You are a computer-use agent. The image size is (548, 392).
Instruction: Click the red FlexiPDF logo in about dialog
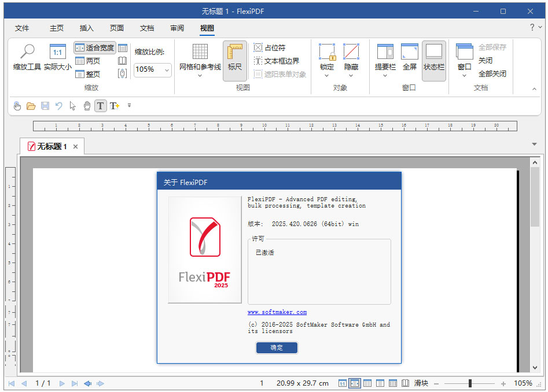pyautogui.click(x=205, y=237)
